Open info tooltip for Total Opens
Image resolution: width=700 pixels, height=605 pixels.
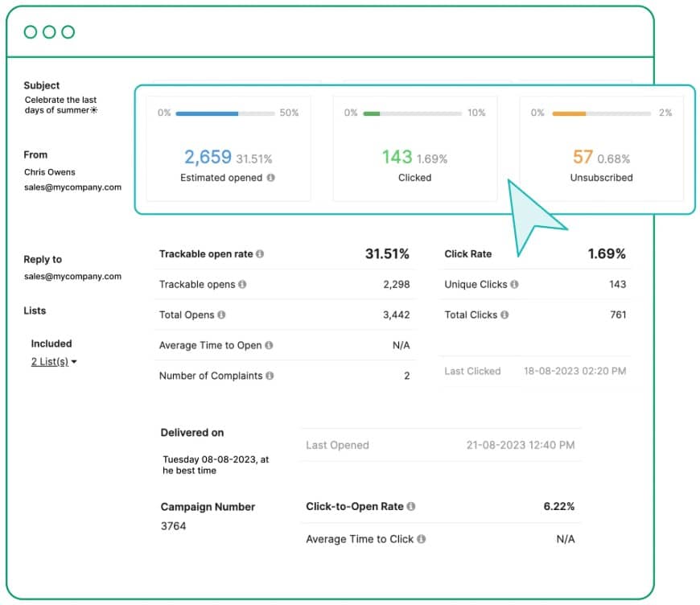pos(221,315)
